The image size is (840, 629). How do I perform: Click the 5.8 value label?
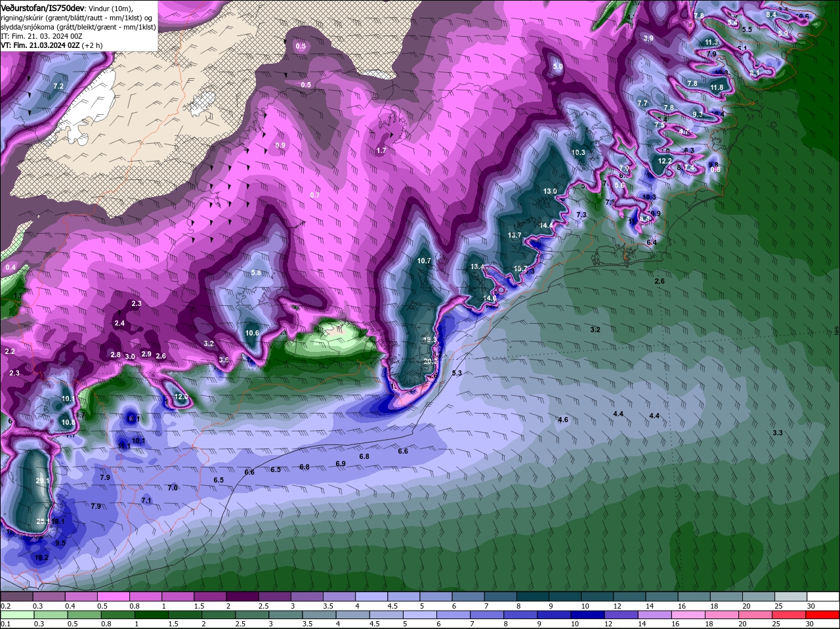[x=256, y=272]
